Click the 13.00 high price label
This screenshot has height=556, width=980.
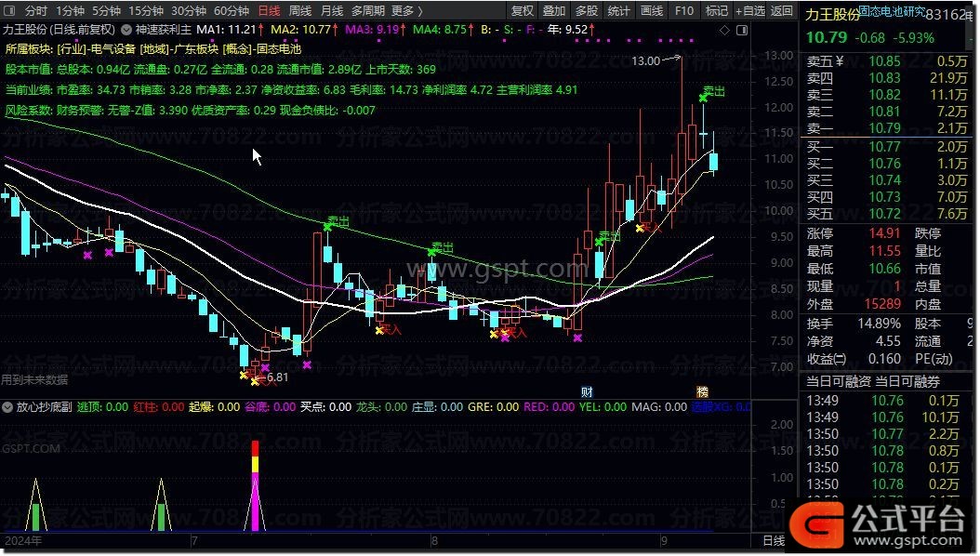645,60
